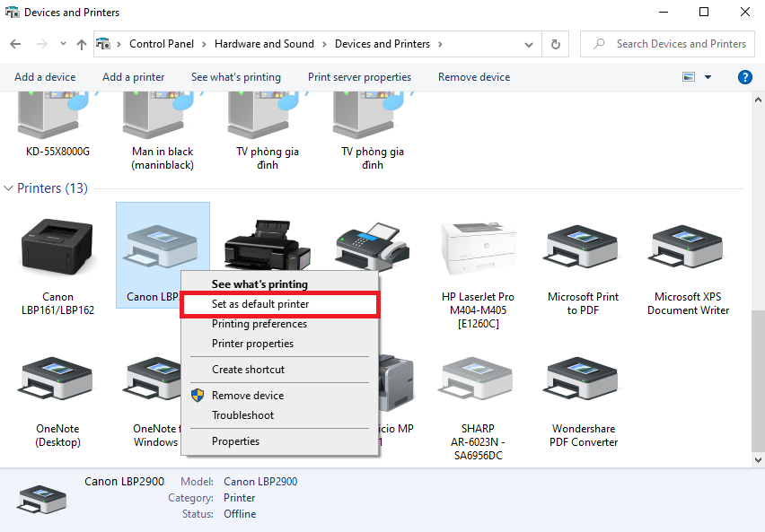
Task: Open Printer properties from context menu
Action: [279, 344]
